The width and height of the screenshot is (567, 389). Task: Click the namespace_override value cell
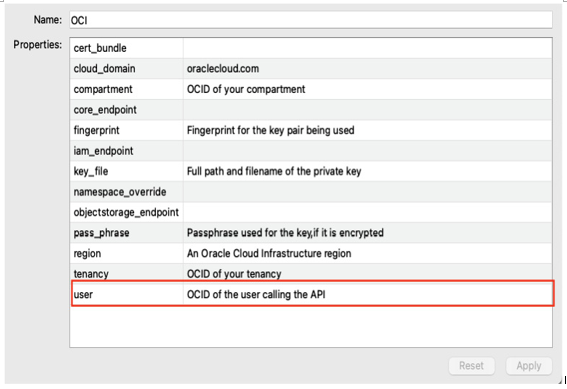[x=367, y=192]
